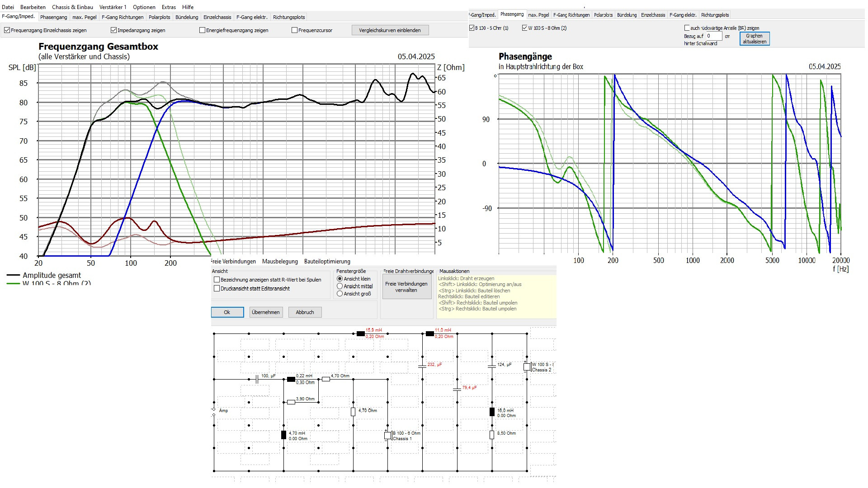Image resolution: width=868 pixels, height=488 pixels.
Task: Select the B 100 Chassis 1 speaker symbol
Action: [387, 436]
